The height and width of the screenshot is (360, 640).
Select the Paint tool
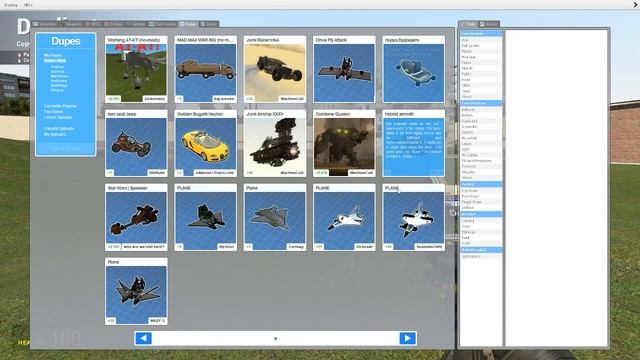pyautogui.click(x=481, y=238)
